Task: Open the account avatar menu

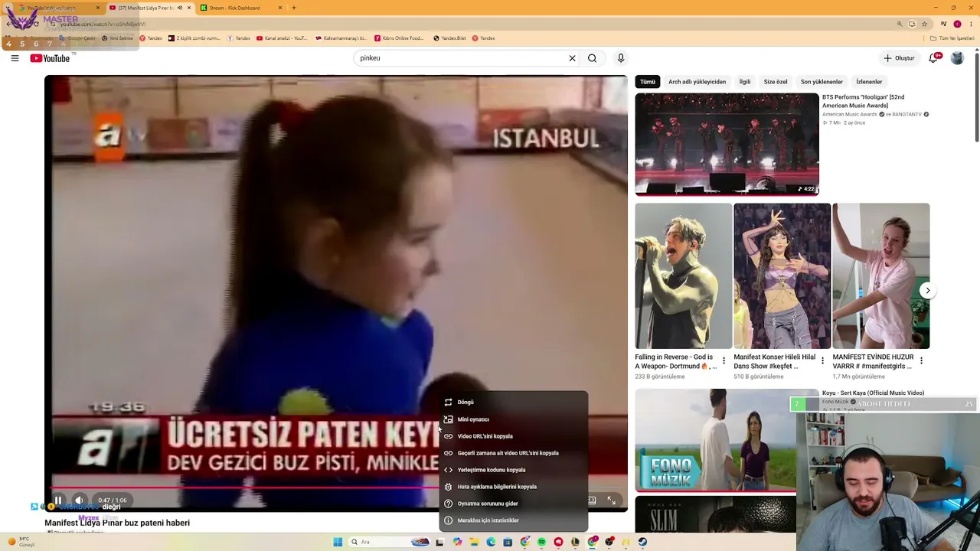Action: 957,58
